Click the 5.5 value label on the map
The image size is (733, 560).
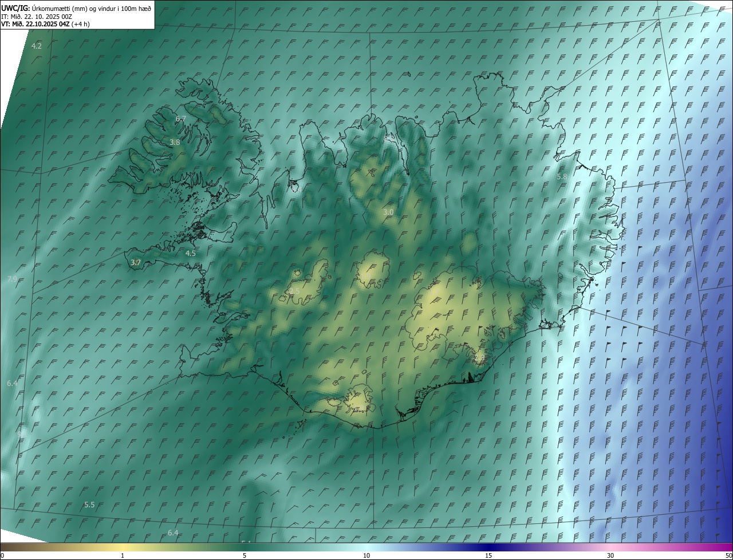(89, 504)
